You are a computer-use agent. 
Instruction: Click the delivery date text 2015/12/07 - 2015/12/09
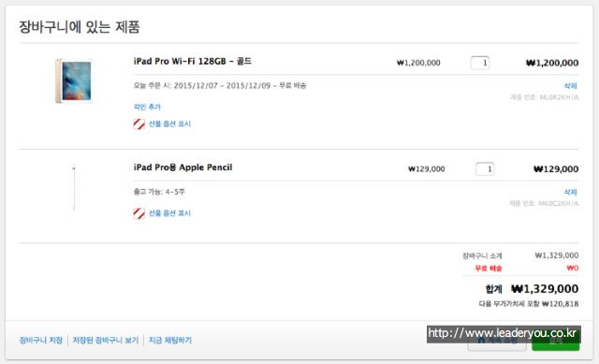tap(222, 85)
